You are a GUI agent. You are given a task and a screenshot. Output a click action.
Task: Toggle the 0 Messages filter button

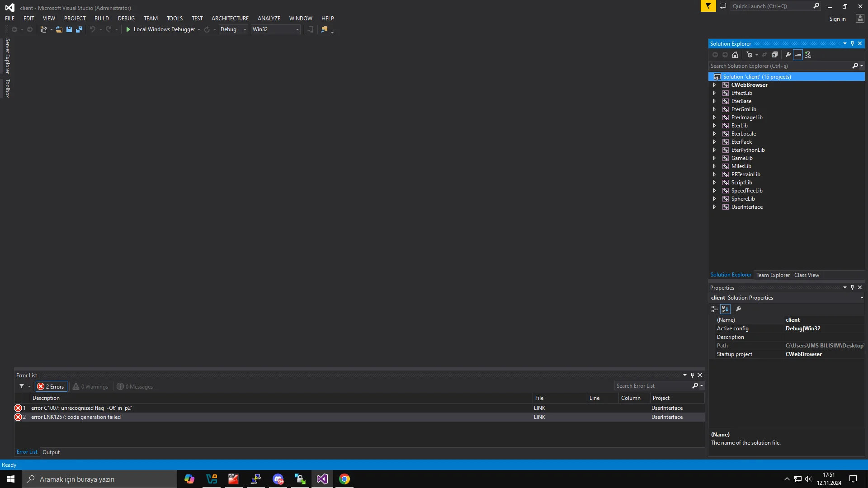(135, 386)
